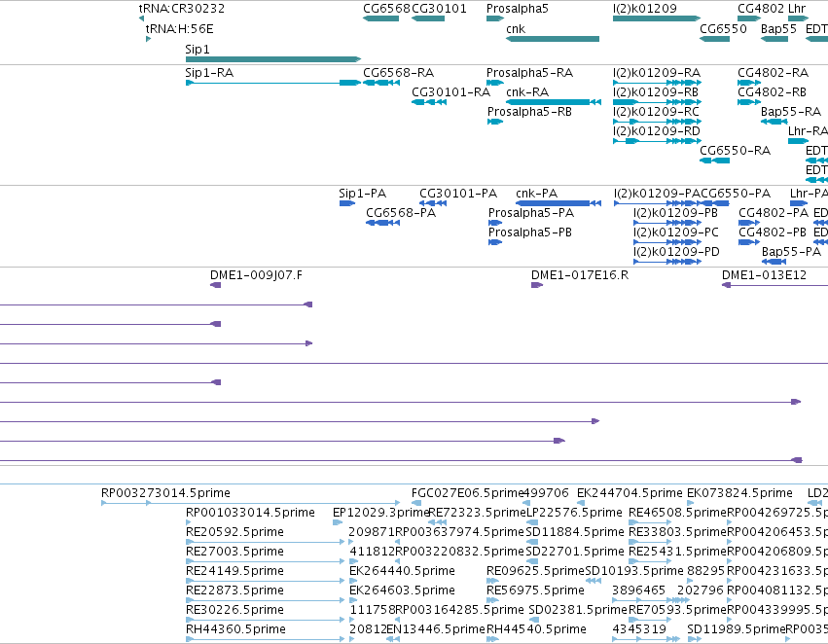The height and width of the screenshot is (644, 828).
Task: Select the long Sip1 gene bar
Action: [x=273, y=59]
